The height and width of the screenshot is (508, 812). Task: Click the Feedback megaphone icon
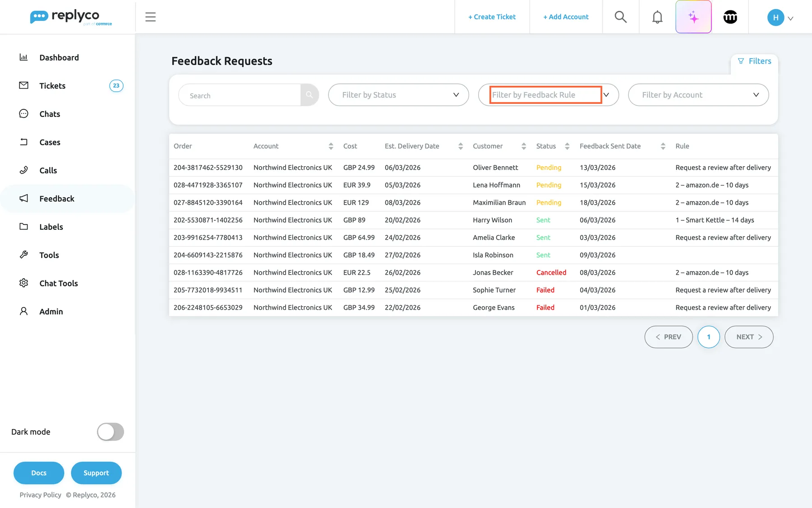pos(23,198)
